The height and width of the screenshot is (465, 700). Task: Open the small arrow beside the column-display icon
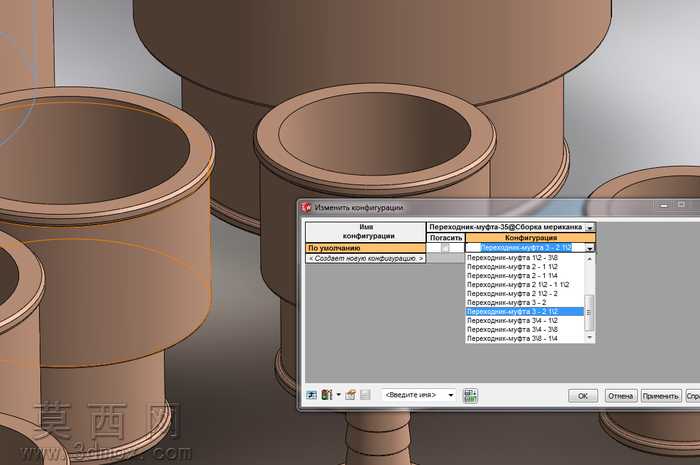coord(338,394)
